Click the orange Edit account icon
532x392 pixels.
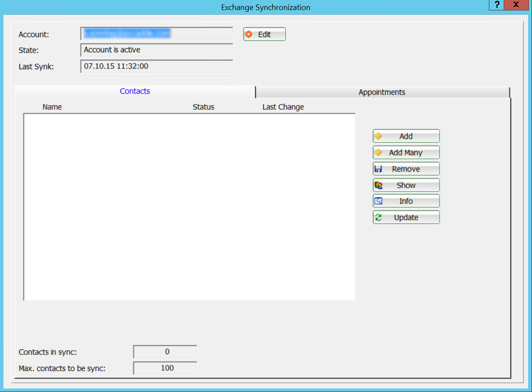click(249, 34)
